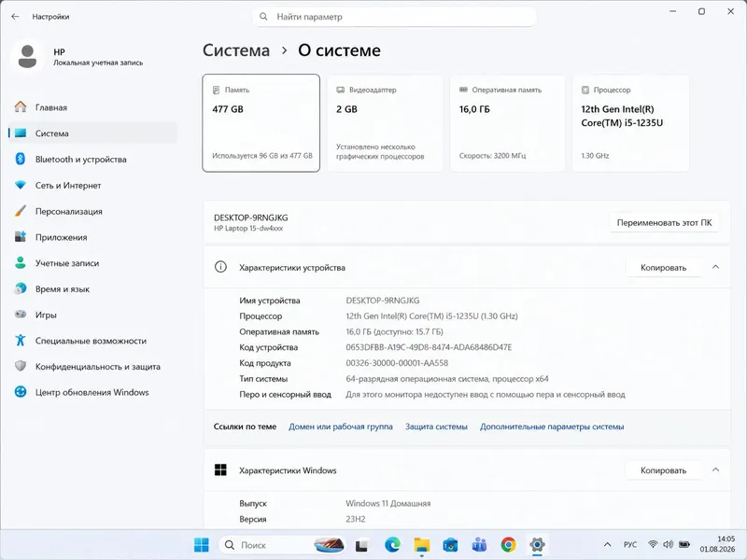Open 'Приложения' section
This screenshot has height=560, width=747.
coord(92,237)
